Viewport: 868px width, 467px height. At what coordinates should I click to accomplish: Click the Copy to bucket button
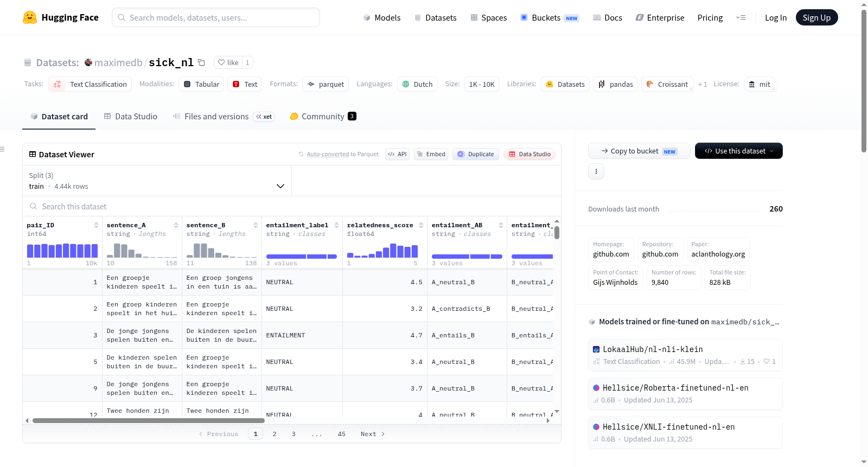click(x=639, y=151)
